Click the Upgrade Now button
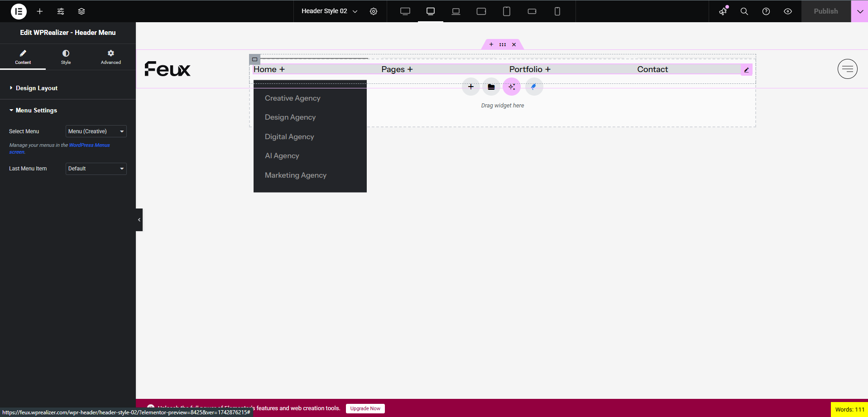 [365, 408]
